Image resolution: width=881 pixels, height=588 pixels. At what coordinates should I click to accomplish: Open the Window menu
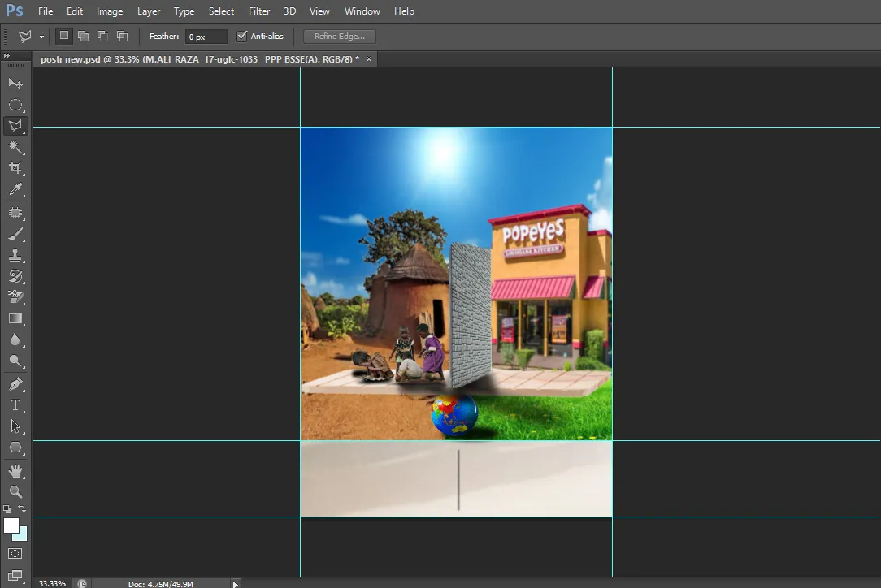pyautogui.click(x=362, y=11)
